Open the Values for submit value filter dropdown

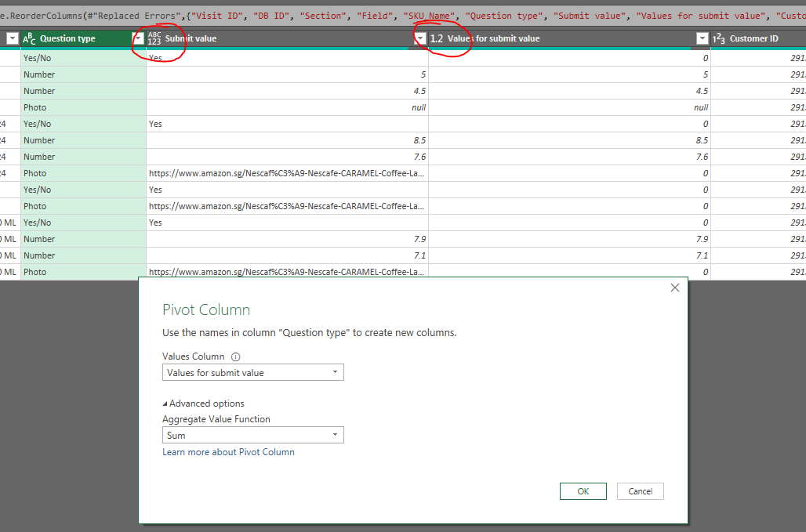tap(703, 38)
